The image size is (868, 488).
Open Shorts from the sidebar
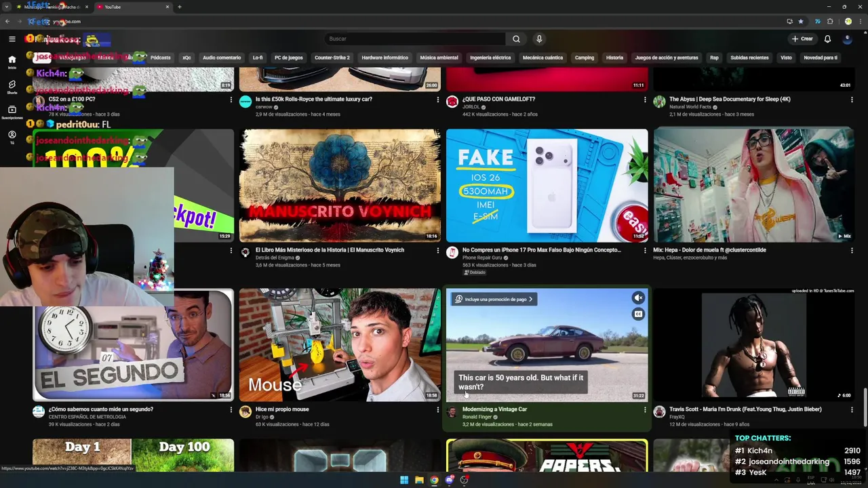12,87
